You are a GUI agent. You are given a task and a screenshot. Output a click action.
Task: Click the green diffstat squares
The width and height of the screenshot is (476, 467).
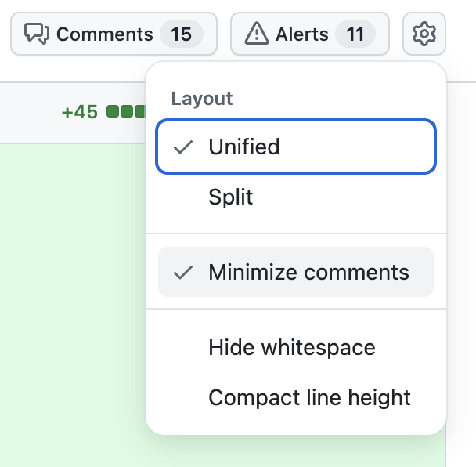coord(126,111)
